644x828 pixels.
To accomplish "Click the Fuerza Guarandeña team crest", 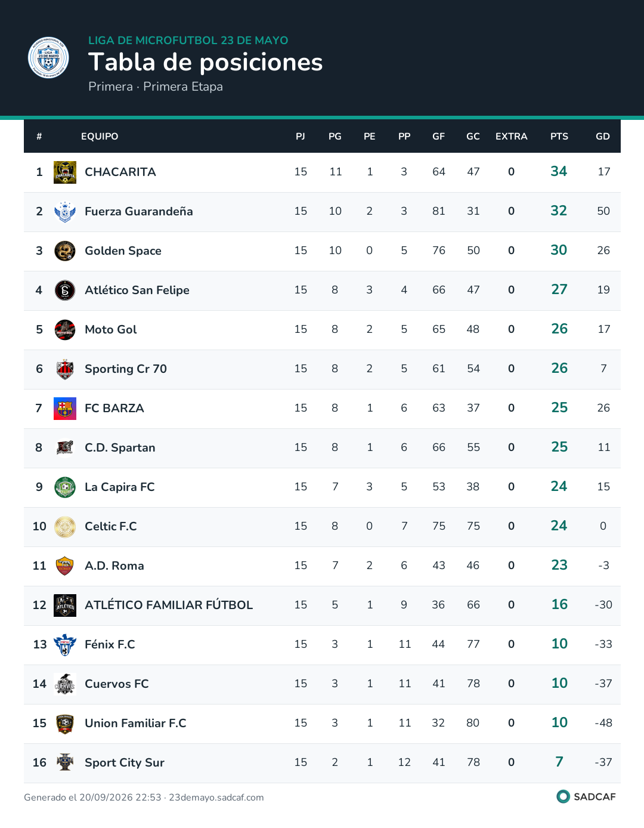I will tap(65, 212).
